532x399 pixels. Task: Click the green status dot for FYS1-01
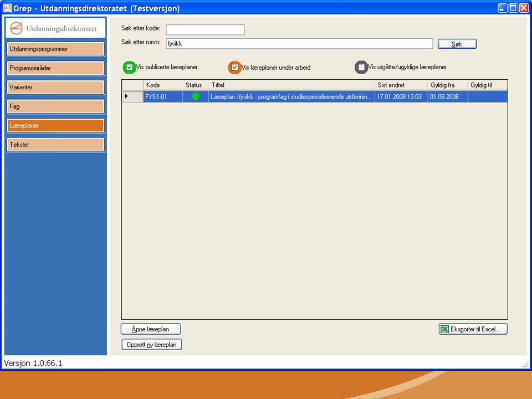point(196,96)
